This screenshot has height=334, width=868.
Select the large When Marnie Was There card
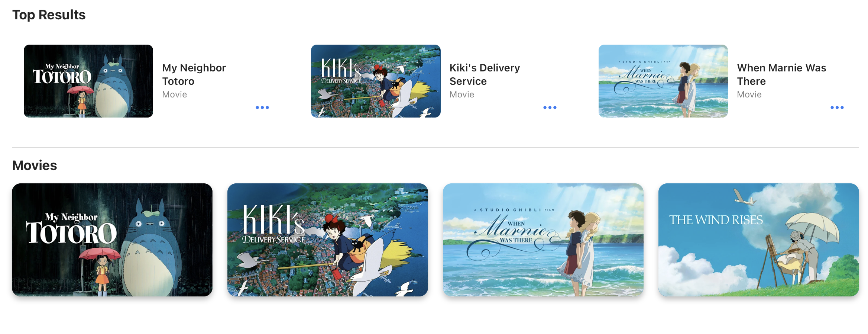543,240
